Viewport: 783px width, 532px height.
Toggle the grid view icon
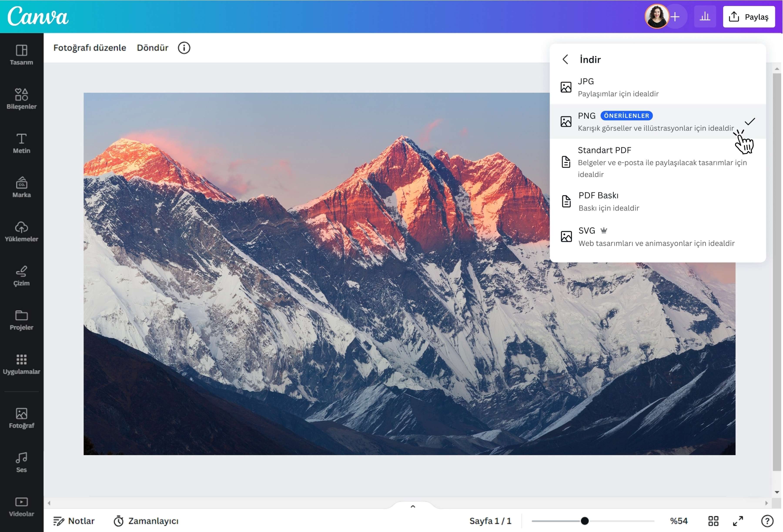[x=713, y=521]
